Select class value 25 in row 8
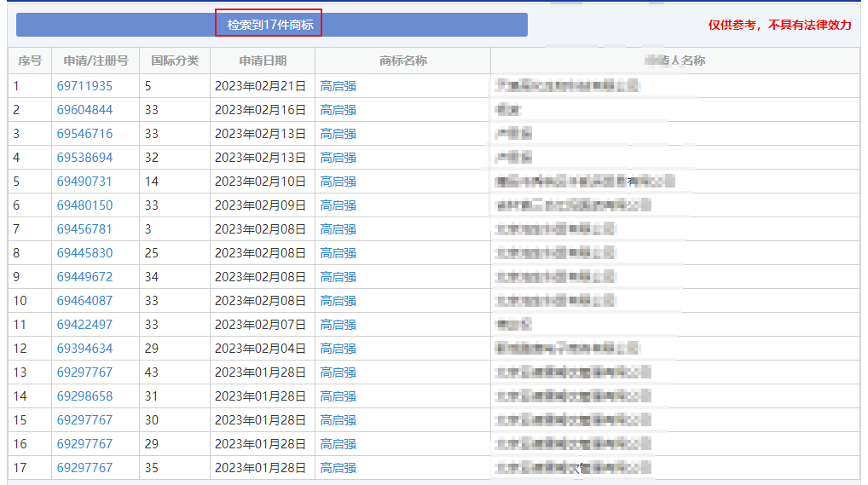The height and width of the screenshot is (485, 868). (152, 252)
